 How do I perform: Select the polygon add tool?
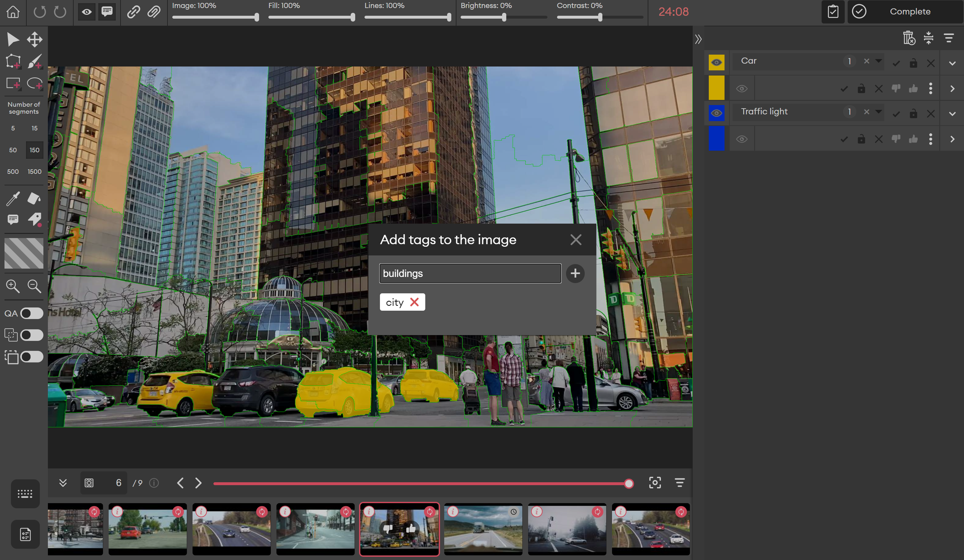point(13,61)
